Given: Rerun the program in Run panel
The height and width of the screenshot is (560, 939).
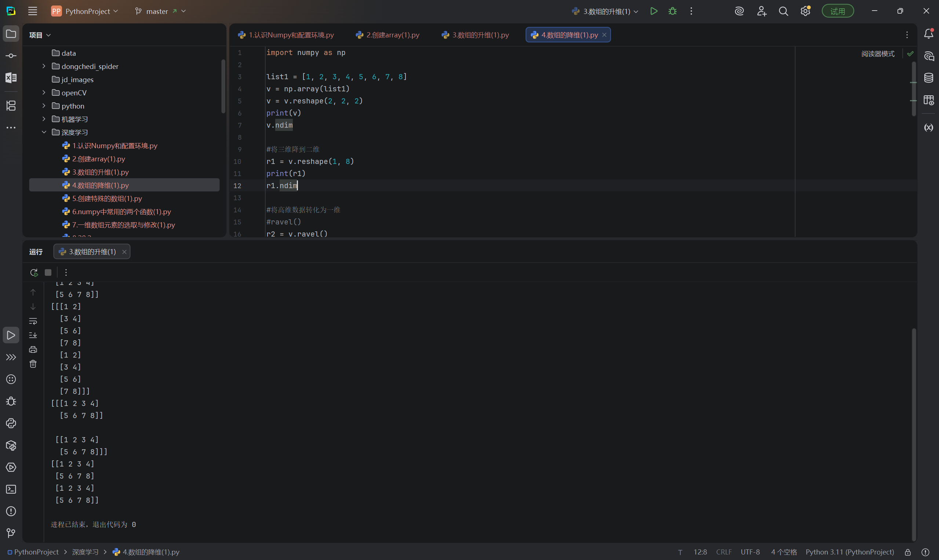Looking at the screenshot, I should coord(34,272).
